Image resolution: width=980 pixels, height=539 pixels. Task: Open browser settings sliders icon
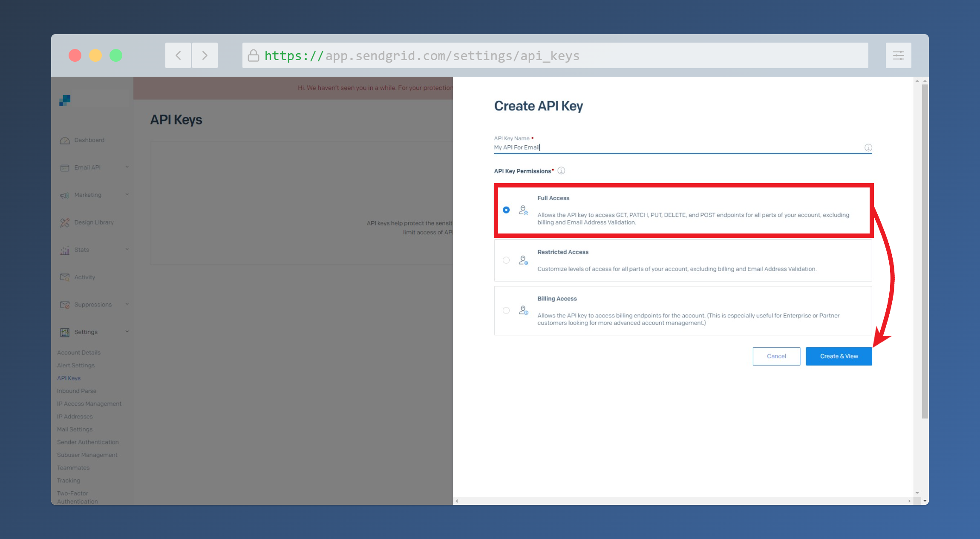coord(899,55)
